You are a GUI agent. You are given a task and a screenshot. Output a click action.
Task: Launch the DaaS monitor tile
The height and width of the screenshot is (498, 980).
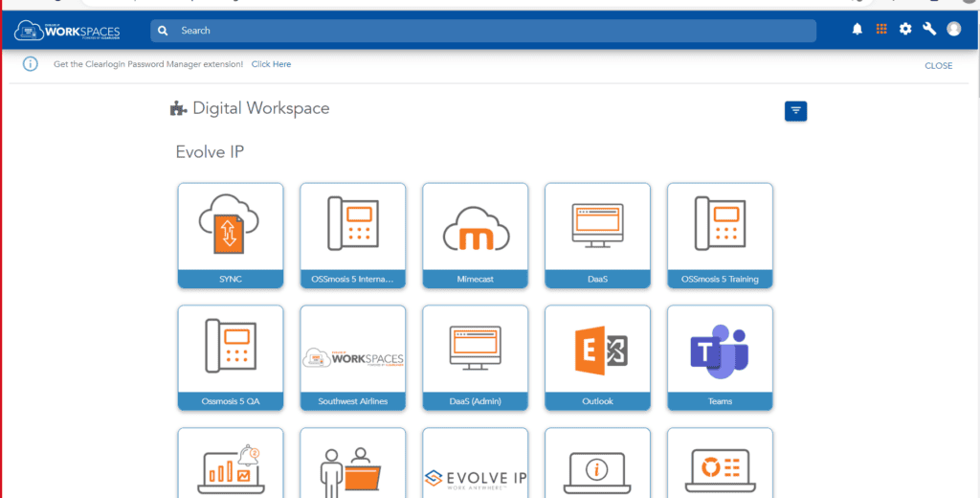click(597, 236)
